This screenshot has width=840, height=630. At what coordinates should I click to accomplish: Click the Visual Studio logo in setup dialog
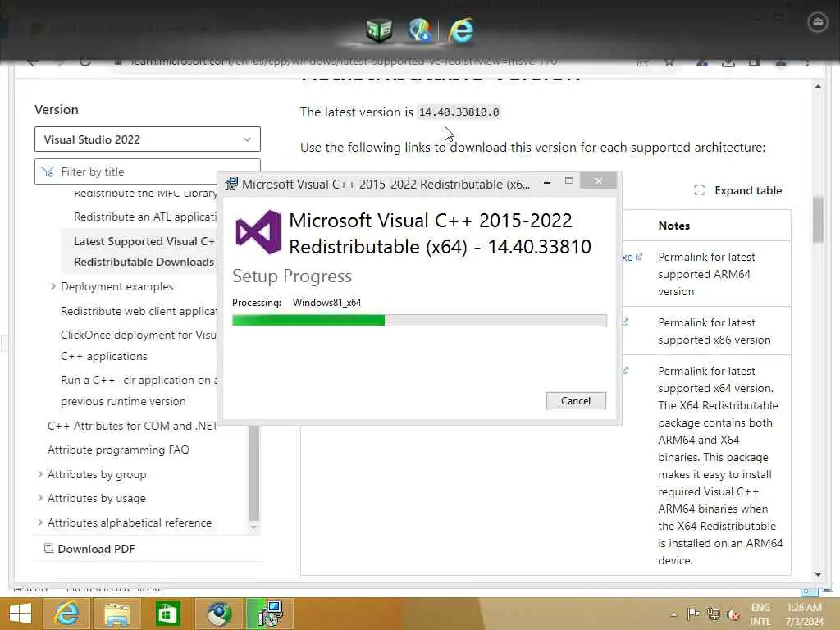pos(258,232)
